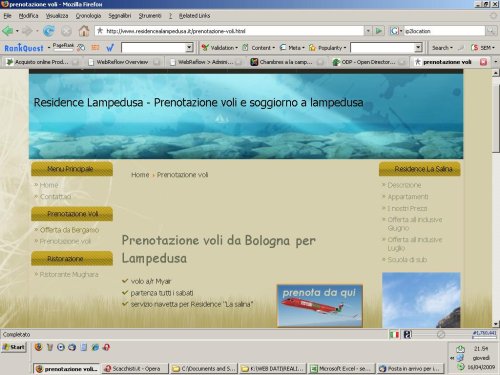Switch to the Chambres a la camp... tab
Image resolution: width=500 pixels, height=375 pixels.
pos(287,62)
